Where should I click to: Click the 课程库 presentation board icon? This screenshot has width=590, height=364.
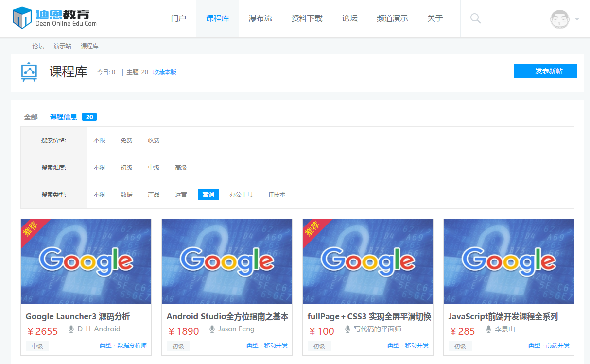click(29, 72)
